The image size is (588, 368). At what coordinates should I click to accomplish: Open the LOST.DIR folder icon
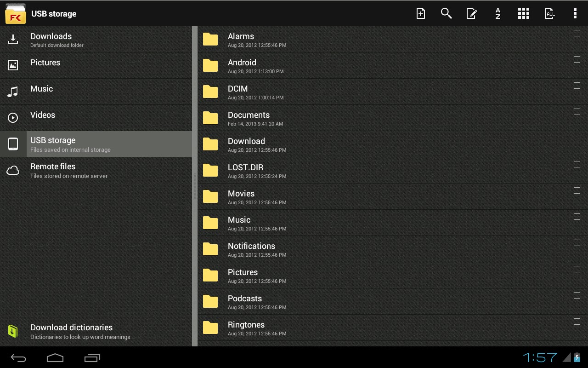pos(210,171)
